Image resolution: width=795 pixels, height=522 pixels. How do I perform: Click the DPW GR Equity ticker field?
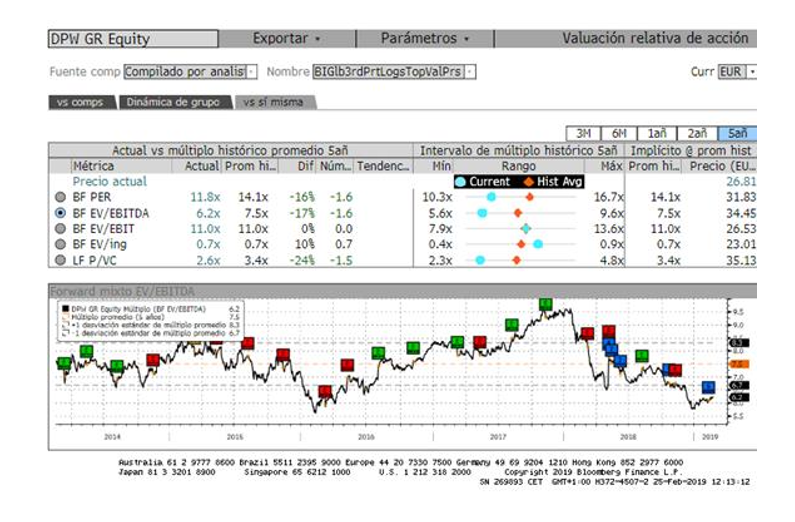pos(133,39)
